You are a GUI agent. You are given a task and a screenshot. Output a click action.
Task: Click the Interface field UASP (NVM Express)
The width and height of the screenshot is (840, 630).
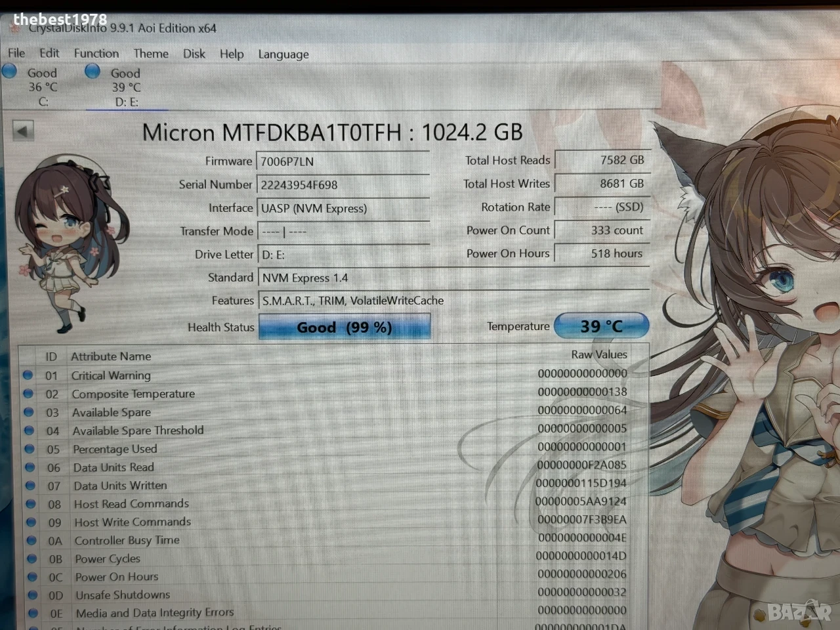tap(344, 209)
